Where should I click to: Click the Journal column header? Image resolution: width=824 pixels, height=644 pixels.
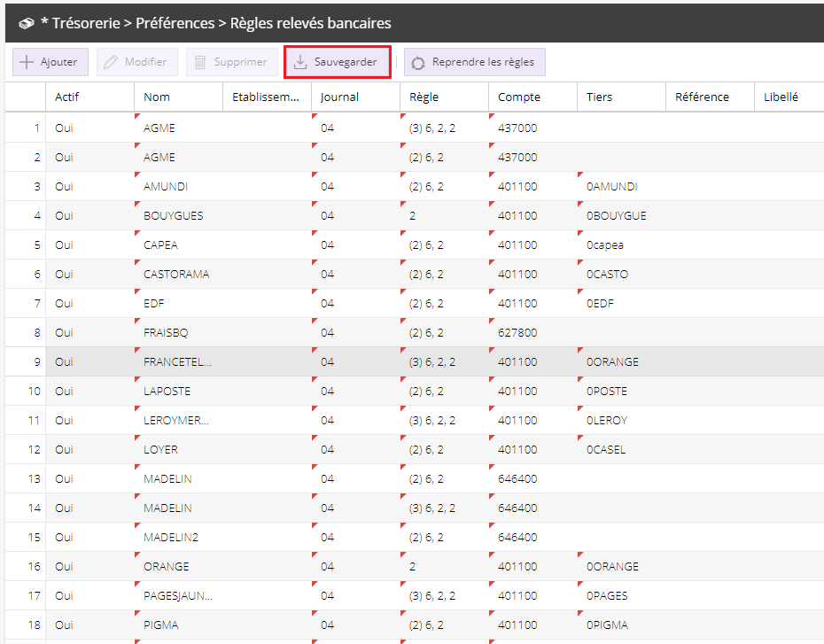(356, 97)
